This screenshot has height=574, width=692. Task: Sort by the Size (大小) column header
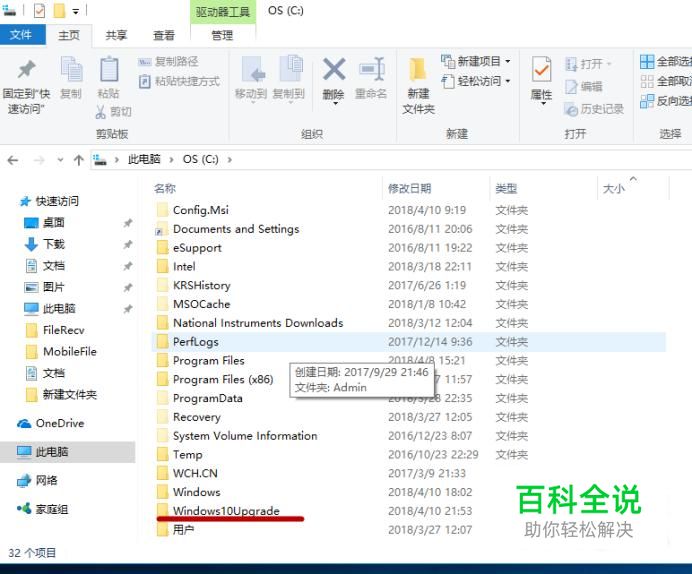pos(613,189)
